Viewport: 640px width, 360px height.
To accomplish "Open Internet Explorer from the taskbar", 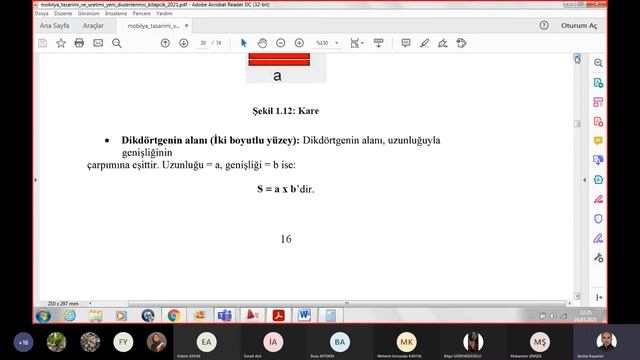I will [x=70, y=316].
